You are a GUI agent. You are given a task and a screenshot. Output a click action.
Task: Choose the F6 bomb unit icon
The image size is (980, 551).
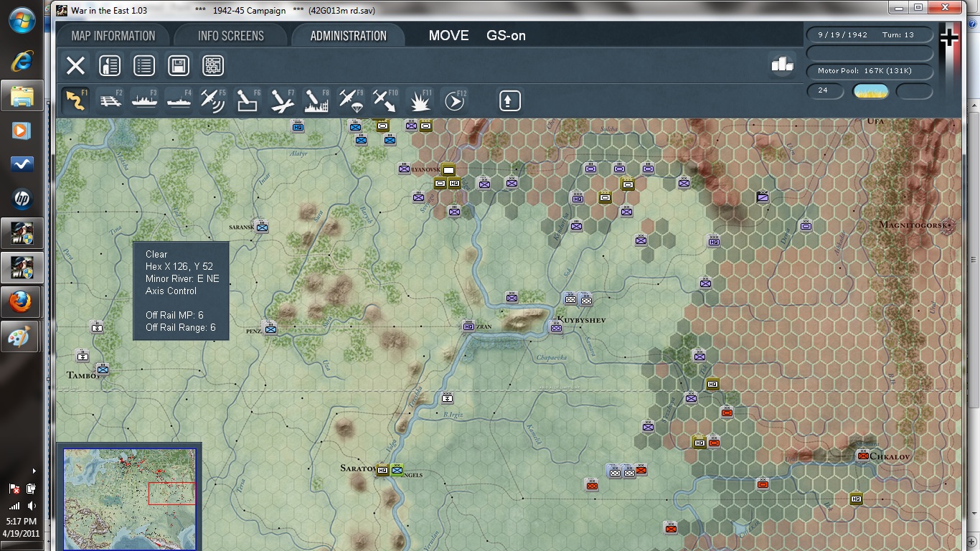click(248, 101)
